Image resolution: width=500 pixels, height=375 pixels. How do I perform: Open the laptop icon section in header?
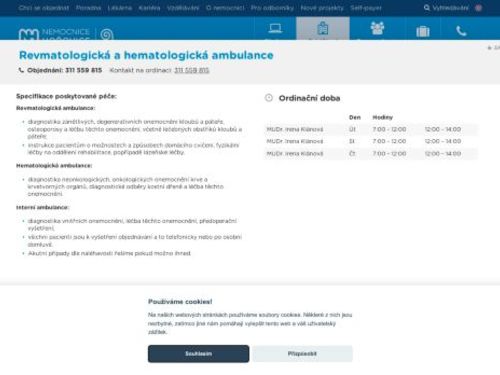[275, 29]
